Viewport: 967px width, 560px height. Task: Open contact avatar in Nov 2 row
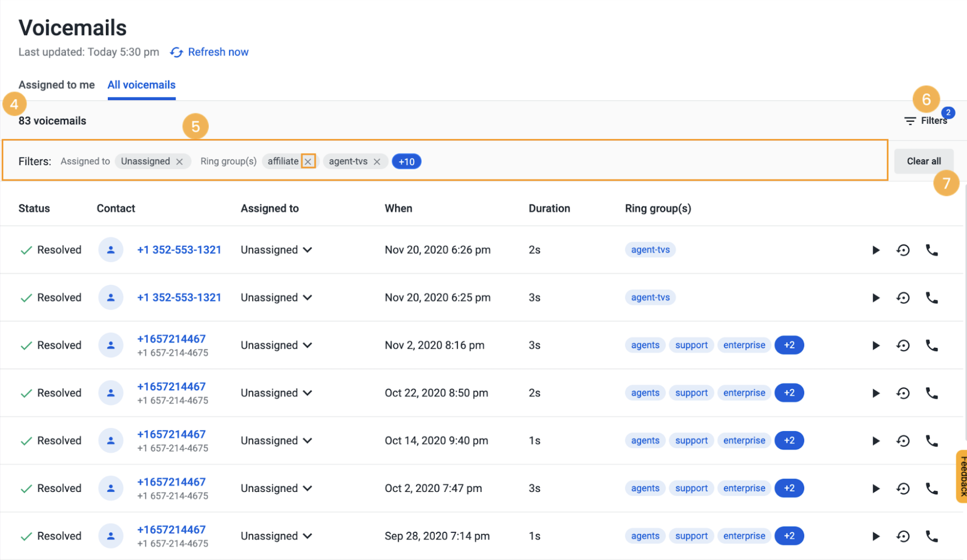110,345
